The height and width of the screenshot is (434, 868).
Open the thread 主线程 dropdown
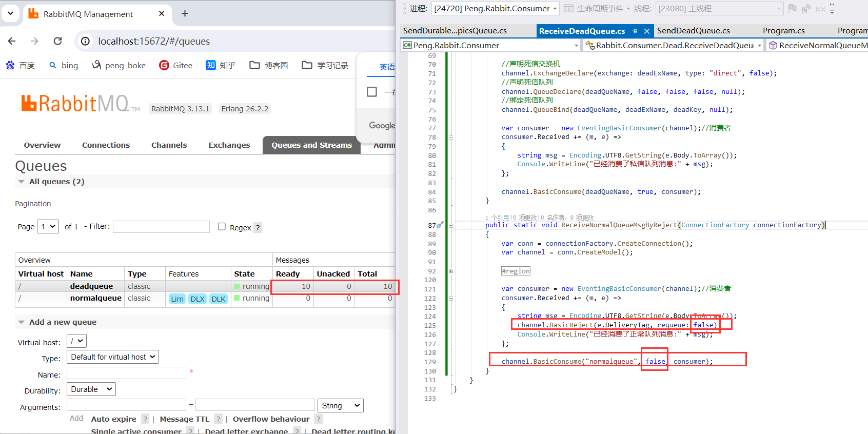pyautogui.click(x=719, y=8)
